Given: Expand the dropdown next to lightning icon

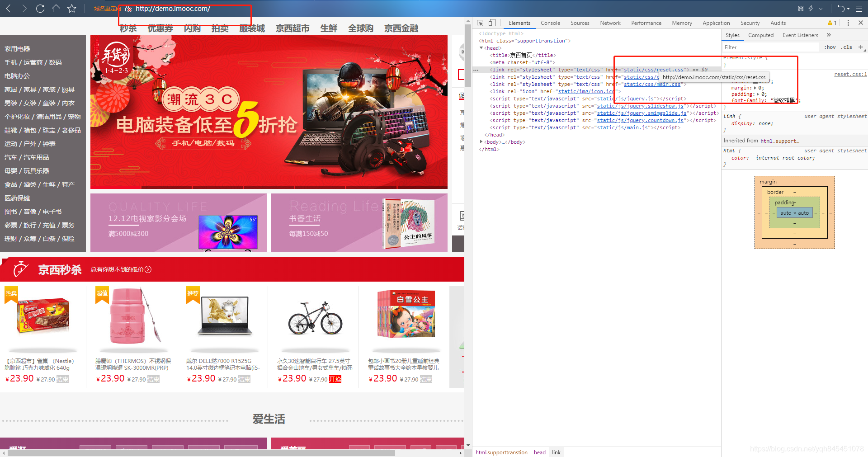Looking at the screenshot, I should coord(821,9).
